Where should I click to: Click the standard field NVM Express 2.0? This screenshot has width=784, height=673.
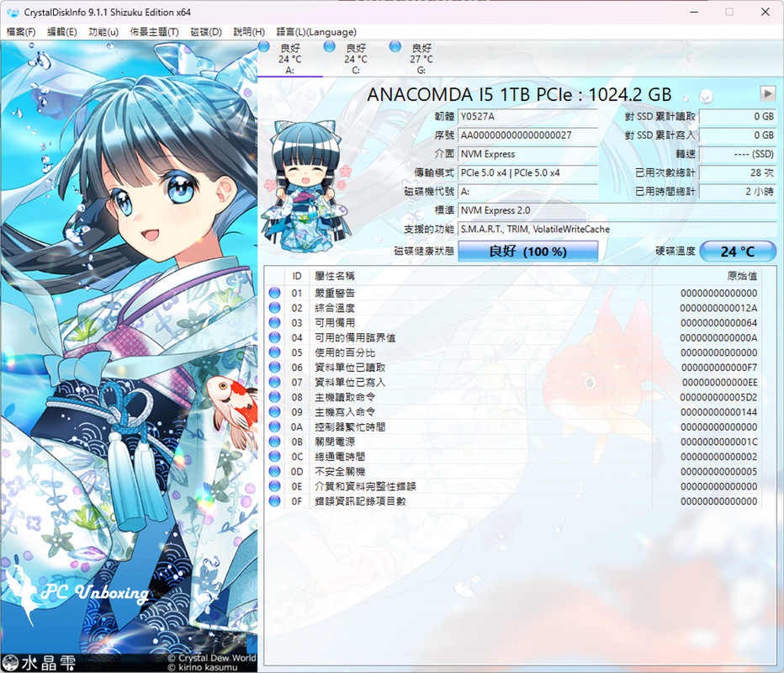(617, 210)
